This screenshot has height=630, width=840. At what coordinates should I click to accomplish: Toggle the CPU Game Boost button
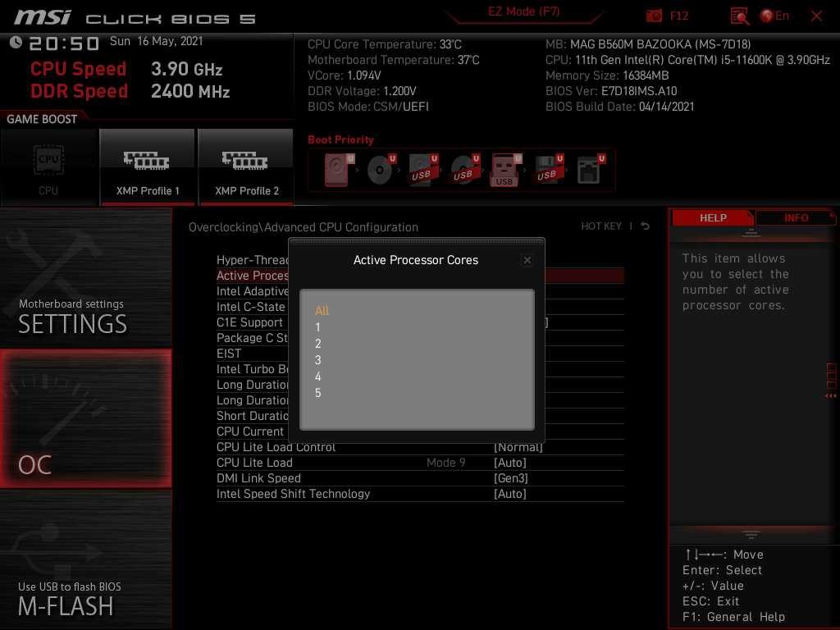(x=48, y=167)
